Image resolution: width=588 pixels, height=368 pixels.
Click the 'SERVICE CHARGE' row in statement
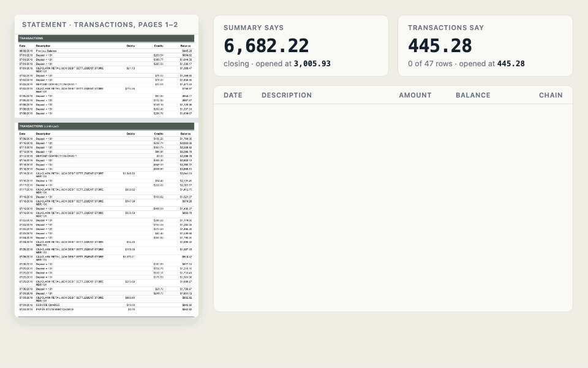[106, 305]
